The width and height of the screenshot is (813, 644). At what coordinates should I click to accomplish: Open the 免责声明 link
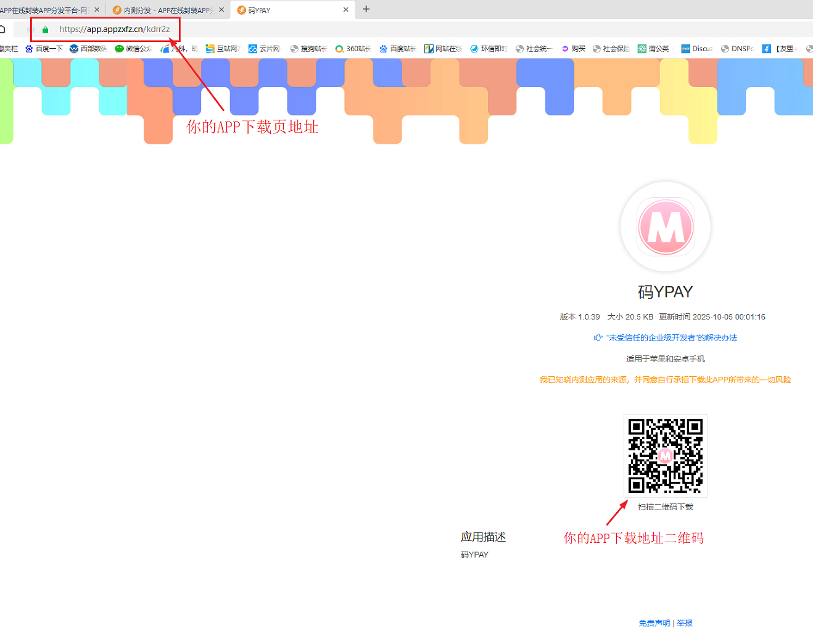tap(654, 623)
